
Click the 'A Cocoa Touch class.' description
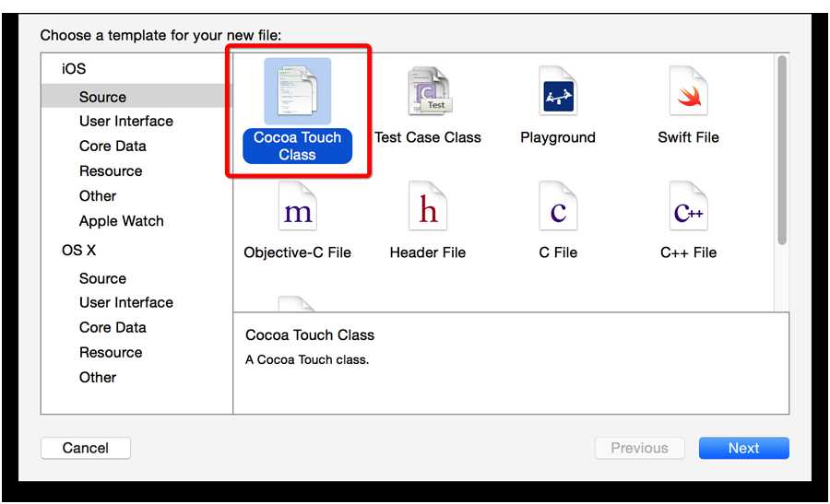tap(307, 359)
